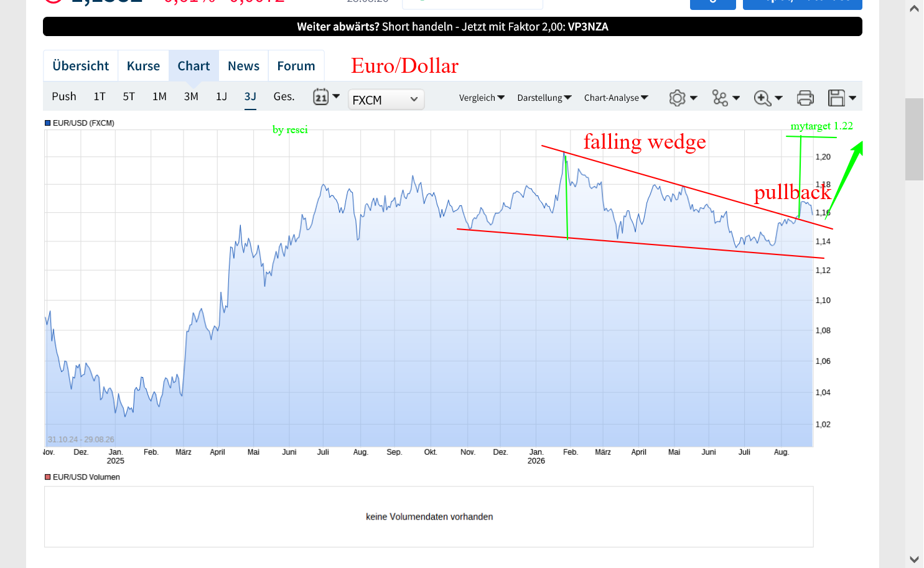Click the 'keine Volumendaten vorhanden' message
Screen dimensions: 924x568
coord(429,517)
